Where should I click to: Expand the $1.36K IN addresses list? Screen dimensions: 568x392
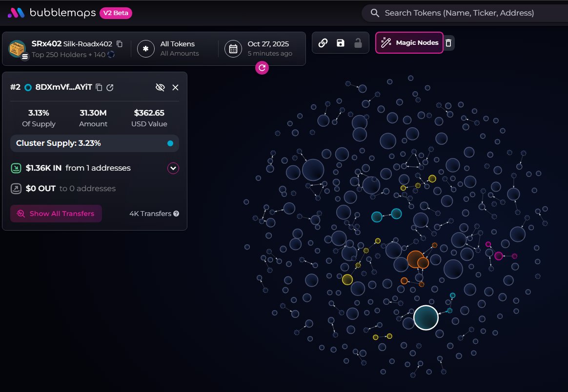(173, 168)
